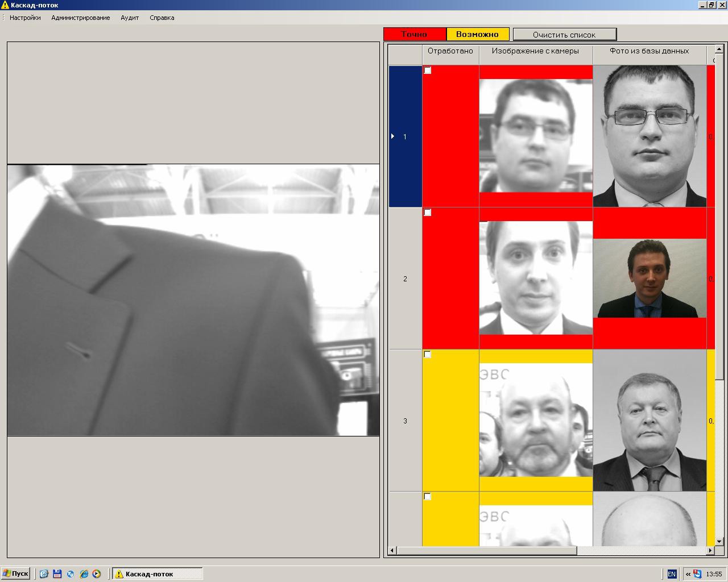Click the Пуск start button
728x582 pixels.
[15, 574]
